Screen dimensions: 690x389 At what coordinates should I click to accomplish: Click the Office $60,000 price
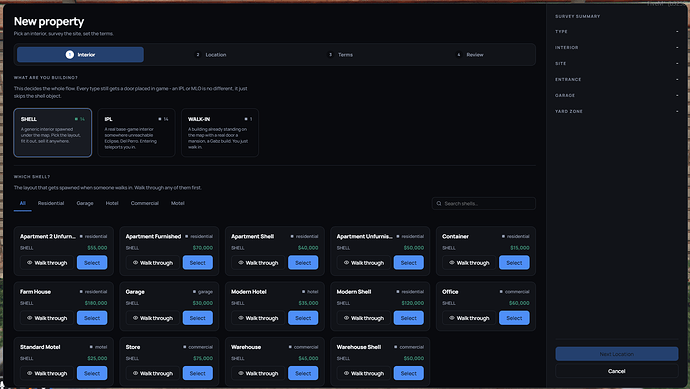519,303
